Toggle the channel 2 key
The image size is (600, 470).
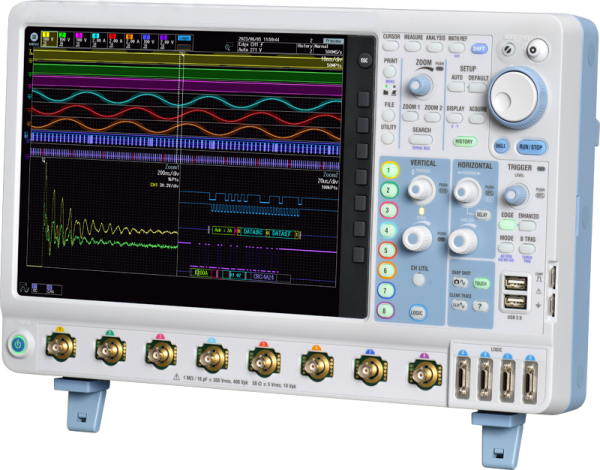tap(389, 190)
